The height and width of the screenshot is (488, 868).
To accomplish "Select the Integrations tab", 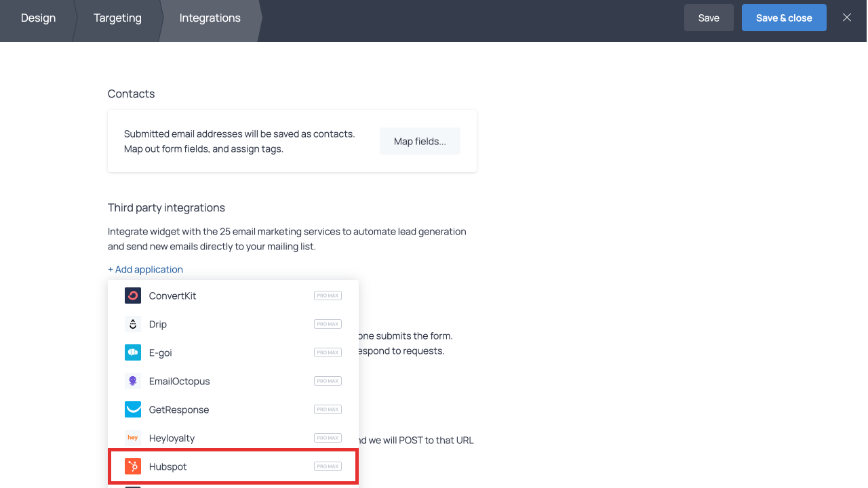I will point(210,18).
